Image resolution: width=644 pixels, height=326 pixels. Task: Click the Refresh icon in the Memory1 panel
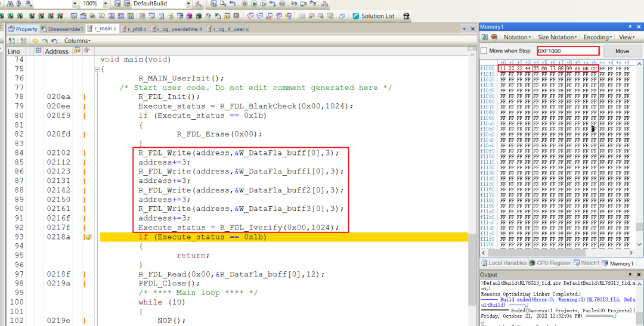(x=485, y=37)
